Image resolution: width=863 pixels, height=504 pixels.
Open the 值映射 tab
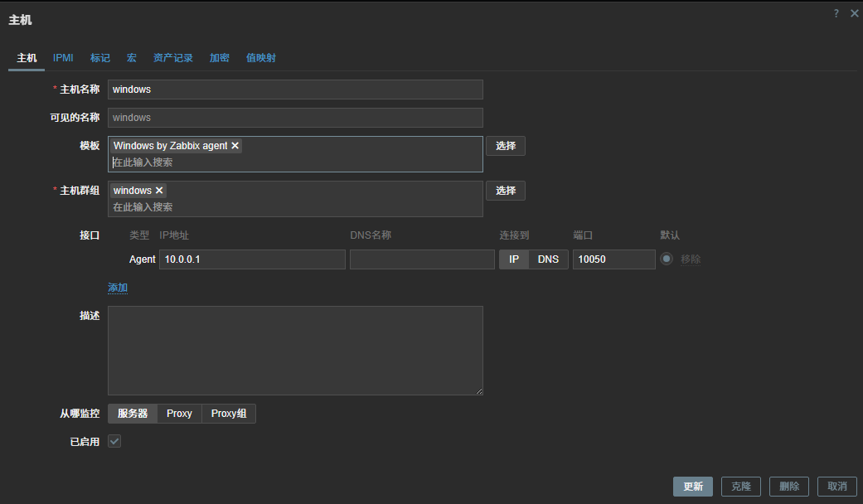[261, 58]
